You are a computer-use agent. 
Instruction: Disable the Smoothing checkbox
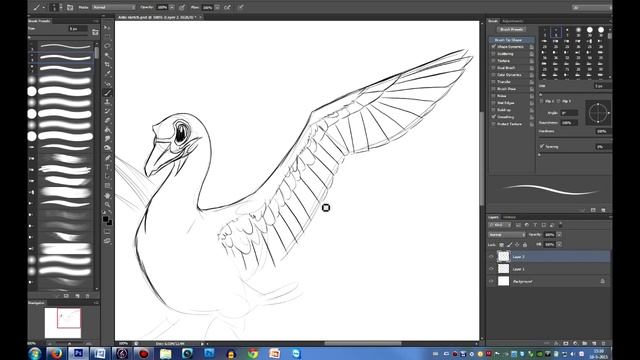493,117
